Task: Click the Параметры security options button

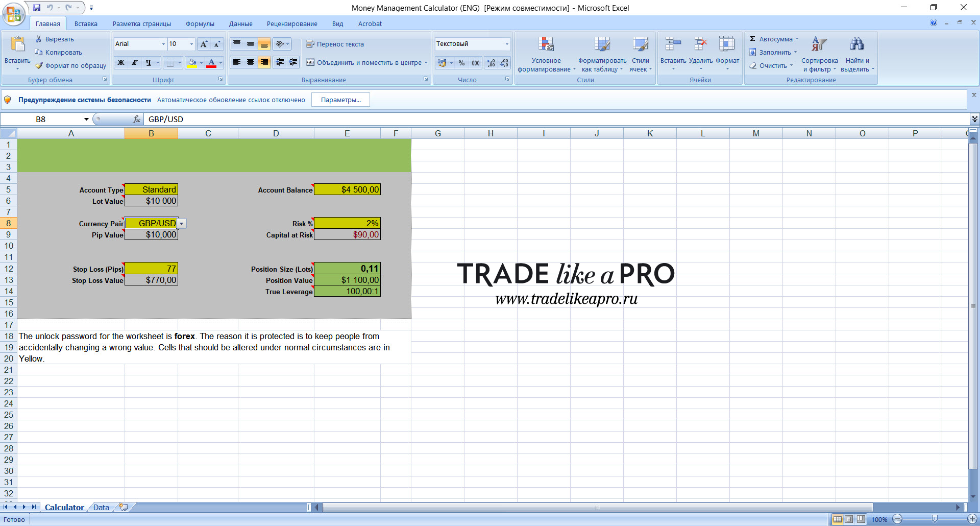Action: [340, 100]
